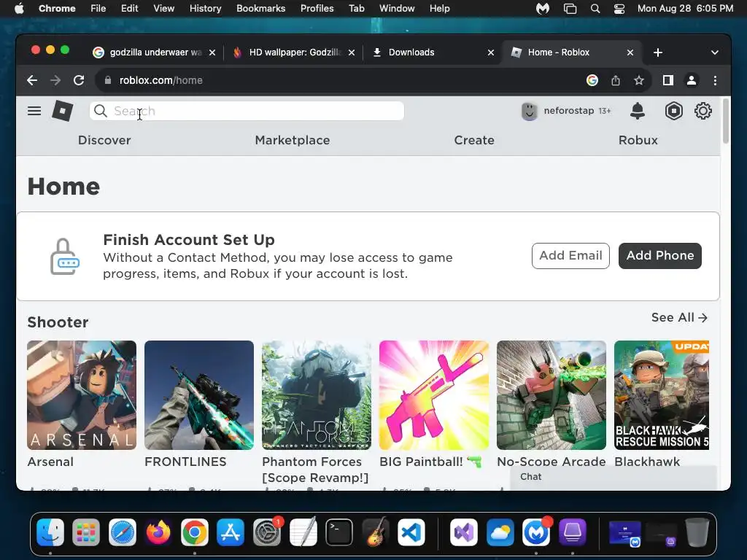Open the notifications bell
This screenshot has width=747, height=560.
(x=638, y=111)
